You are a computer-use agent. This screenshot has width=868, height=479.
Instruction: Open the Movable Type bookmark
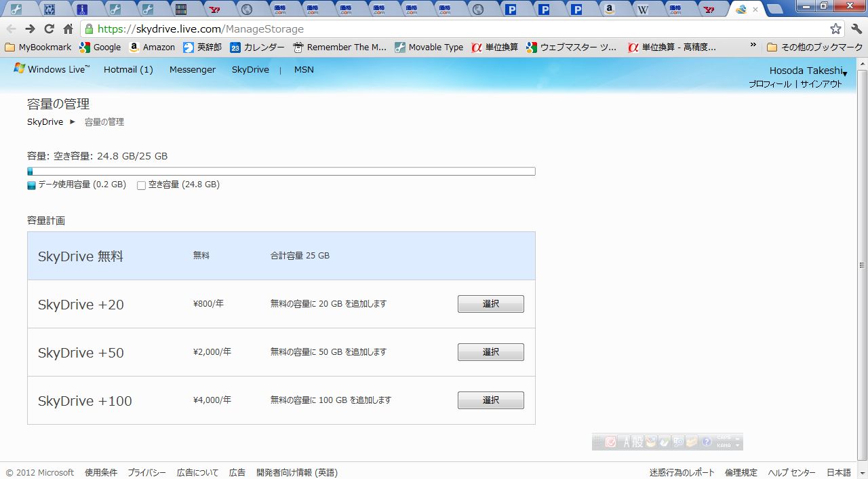point(429,47)
